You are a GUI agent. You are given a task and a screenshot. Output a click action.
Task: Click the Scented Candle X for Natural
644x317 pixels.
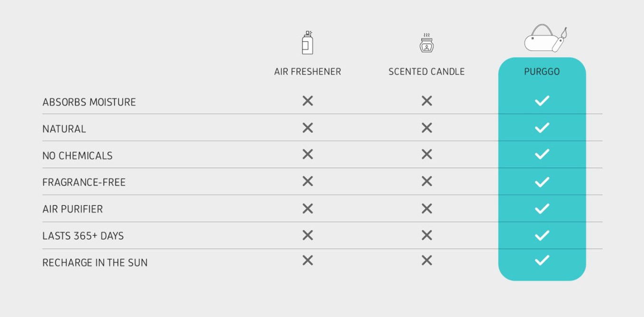[x=427, y=127]
